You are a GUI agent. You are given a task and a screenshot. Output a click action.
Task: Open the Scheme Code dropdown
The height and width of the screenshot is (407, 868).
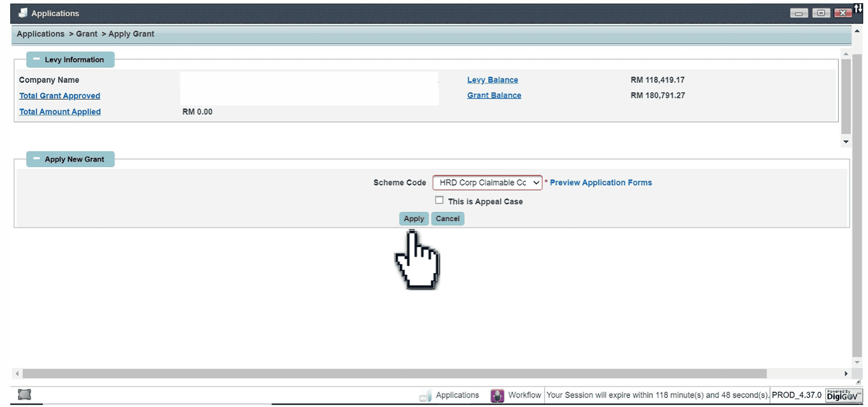coord(487,182)
